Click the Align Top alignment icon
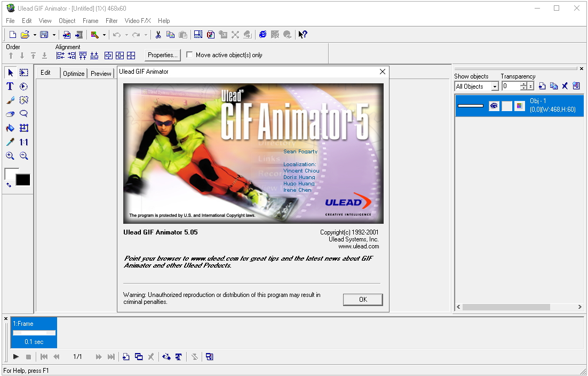The image size is (588, 376). (83, 56)
